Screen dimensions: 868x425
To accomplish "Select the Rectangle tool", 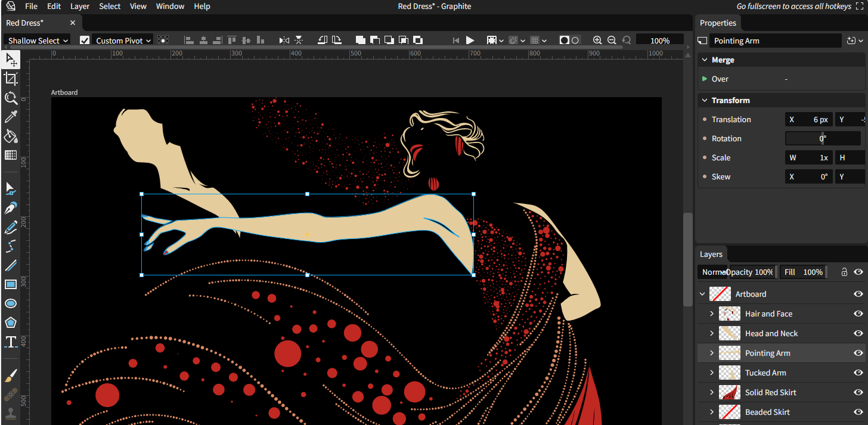I will click(x=11, y=284).
